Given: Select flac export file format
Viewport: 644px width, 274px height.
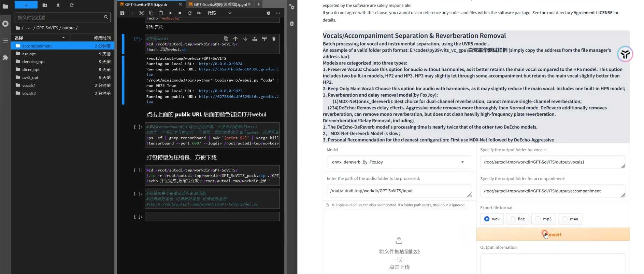Looking at the screenshot, I should point(517,219).
